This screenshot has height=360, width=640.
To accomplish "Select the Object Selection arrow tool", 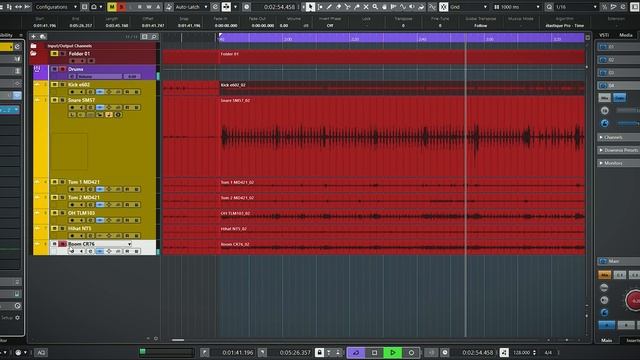I will tap(311, 7).
